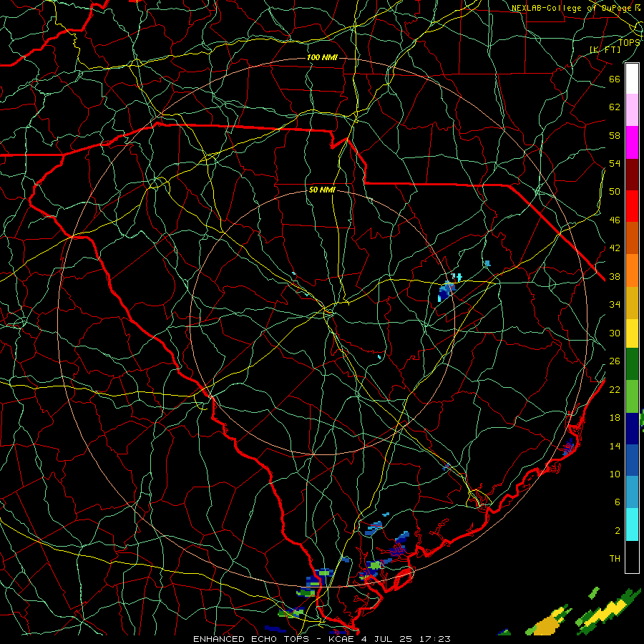Click the cyan legend swatch near 2

(632, 525)
